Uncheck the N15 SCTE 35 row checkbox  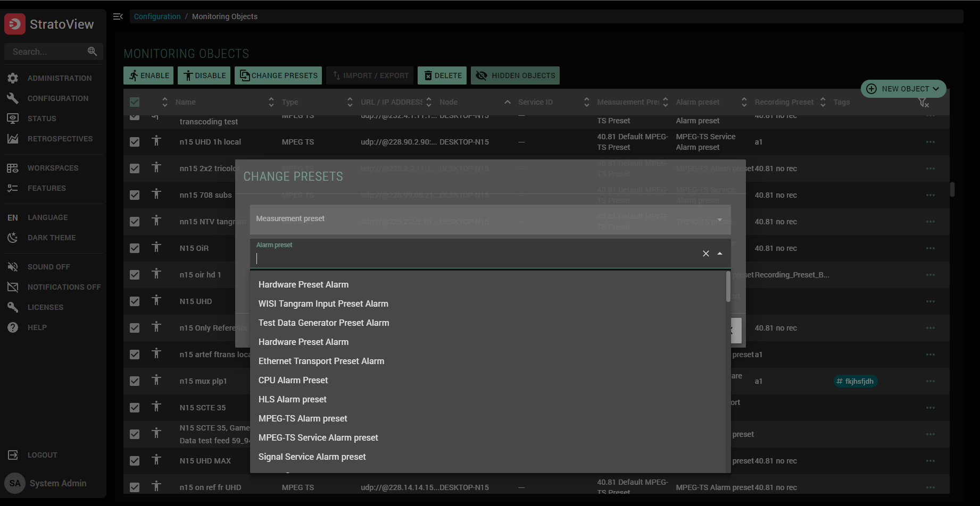point(135,408)
